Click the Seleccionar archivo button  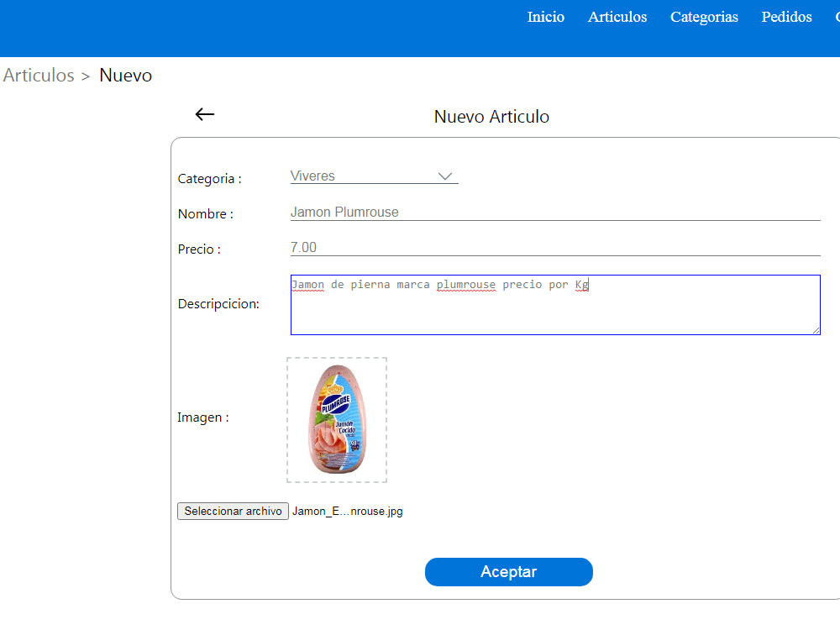[233, 511]
